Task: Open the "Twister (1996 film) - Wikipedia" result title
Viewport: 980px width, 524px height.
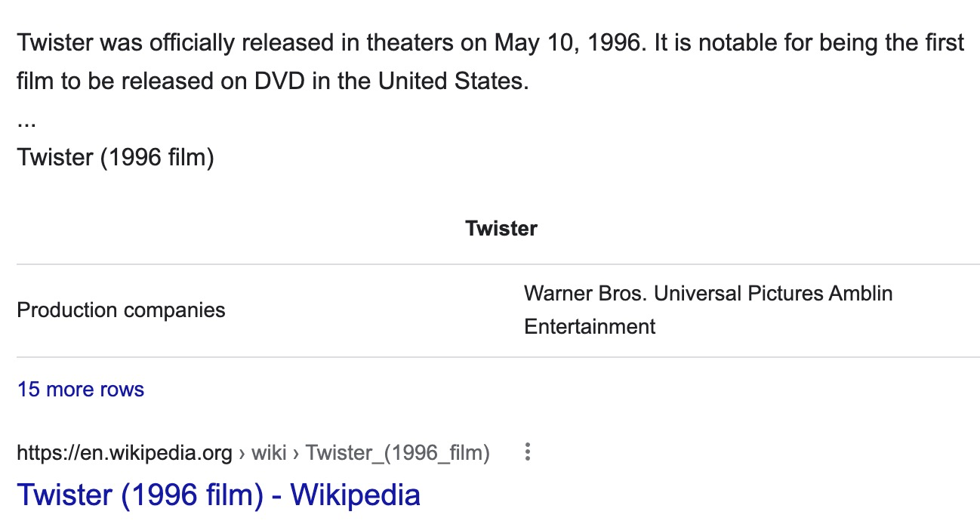Action: (x=218, y=495)
